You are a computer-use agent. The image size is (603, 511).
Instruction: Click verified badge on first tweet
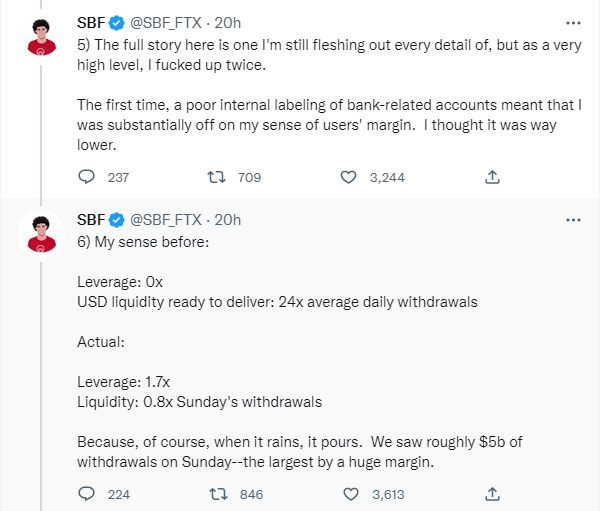[x=117, y=22]
